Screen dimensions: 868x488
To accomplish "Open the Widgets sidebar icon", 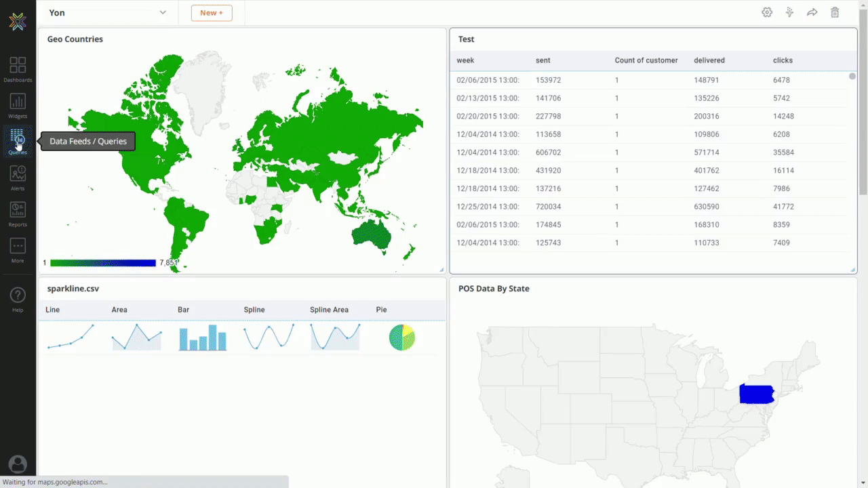I will (18, 102).
